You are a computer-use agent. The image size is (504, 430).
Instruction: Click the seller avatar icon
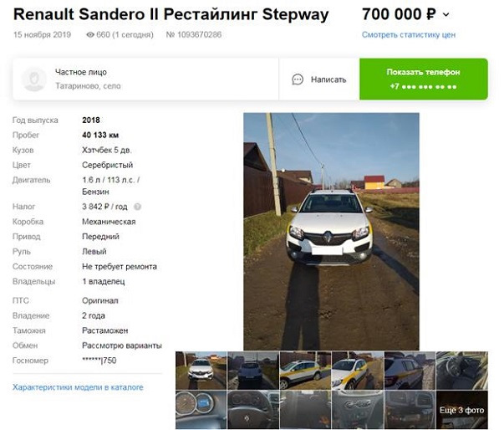pyautogui.click(x=33, y=79)
